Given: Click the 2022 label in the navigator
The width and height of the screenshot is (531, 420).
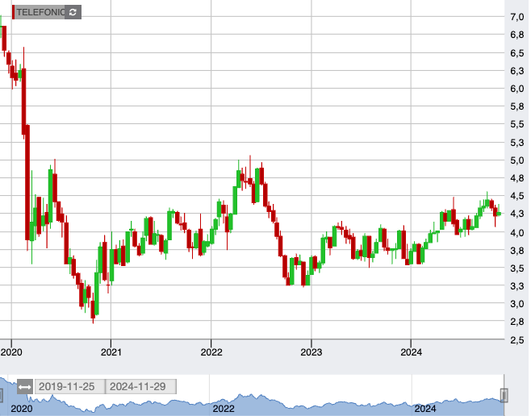Looking at the screenshot, I should pos(224,409).
